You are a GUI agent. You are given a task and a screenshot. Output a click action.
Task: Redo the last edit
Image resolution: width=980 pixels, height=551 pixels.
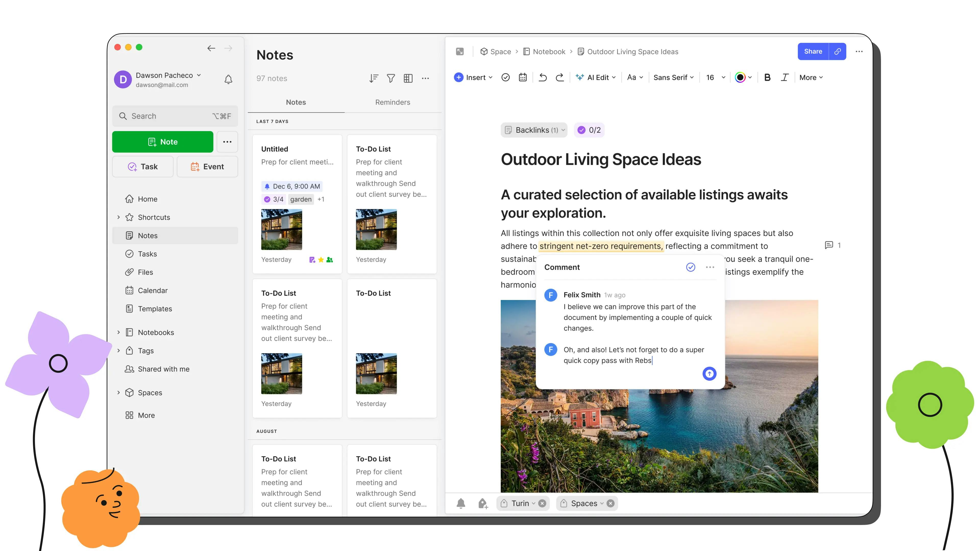pyautogui.click(x=560, y=78)
